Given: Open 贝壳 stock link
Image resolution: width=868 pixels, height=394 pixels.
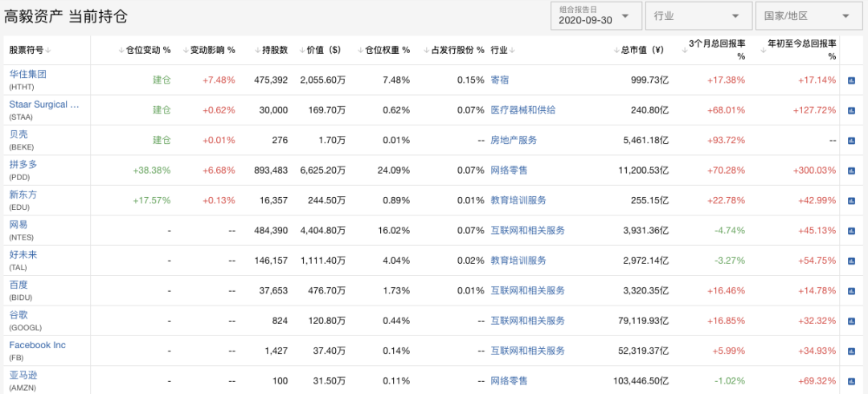Looking at the screenshot, I should [18, 134].
